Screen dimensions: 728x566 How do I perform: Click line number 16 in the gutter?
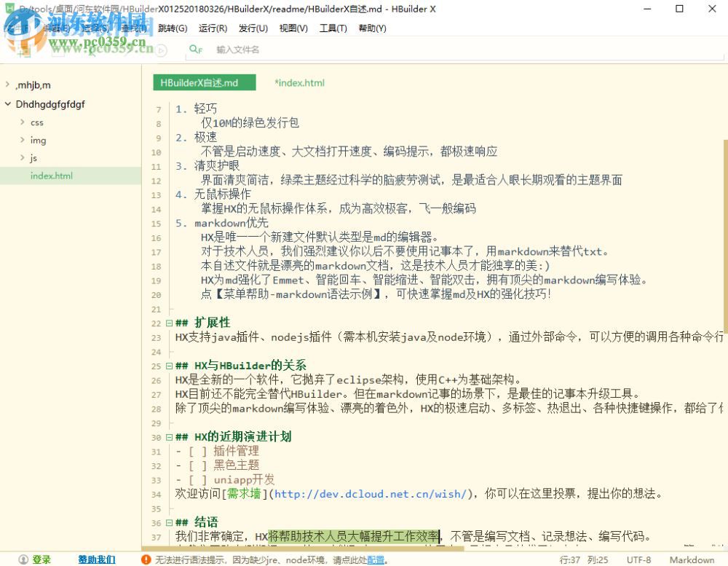(x=157, y=238)
